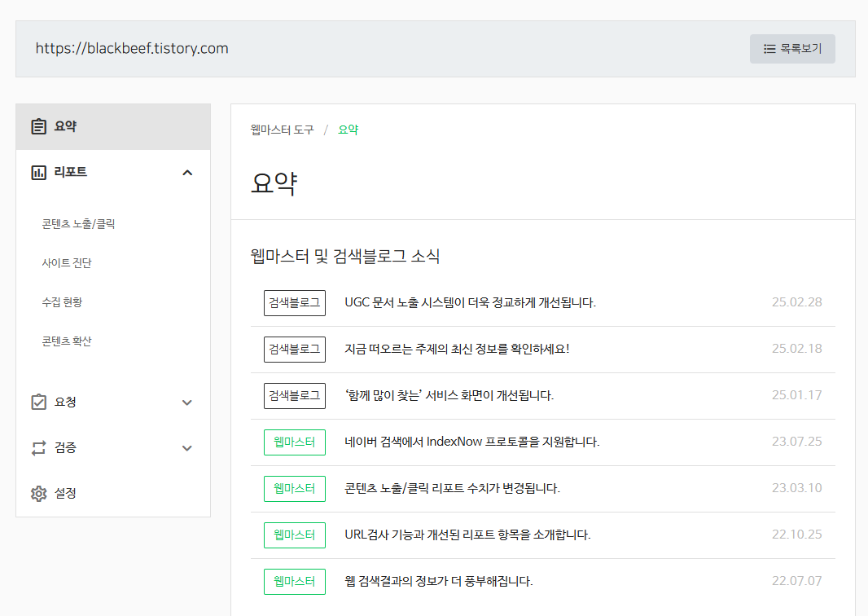Select 콘텐츠 확산 report item
Image resolution: width=868 pixels, height=616 pixels.
(x=67, y=341)
